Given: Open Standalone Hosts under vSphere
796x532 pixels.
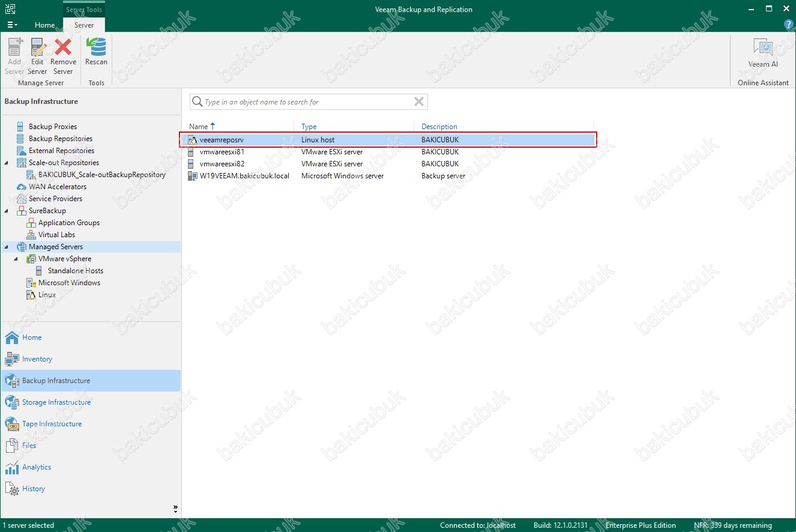Looking at the screenshot, I should (x=76, y=271).
